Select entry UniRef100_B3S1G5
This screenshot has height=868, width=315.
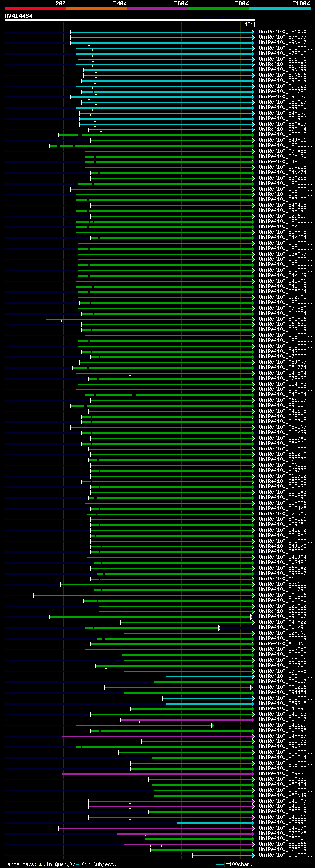click(283, 584)
